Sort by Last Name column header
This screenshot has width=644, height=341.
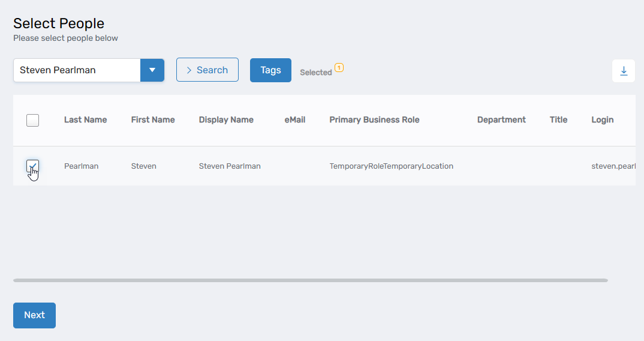(x=85, y=120)
